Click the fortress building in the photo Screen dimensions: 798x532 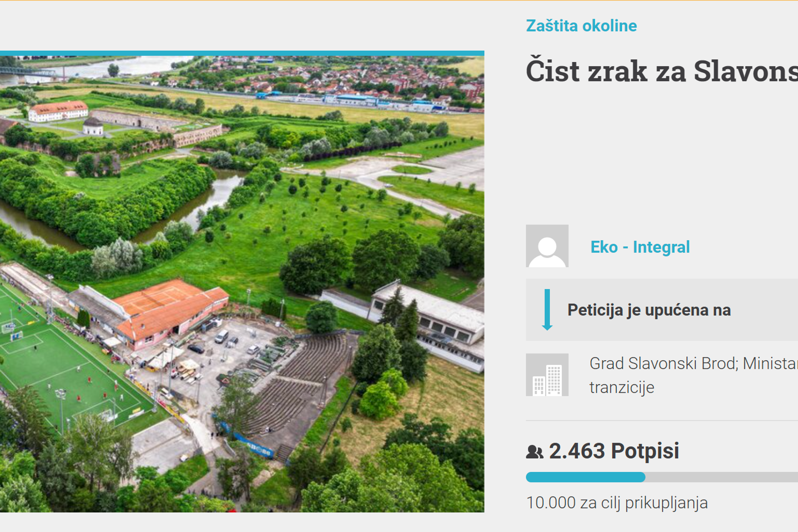coord(59,111)
